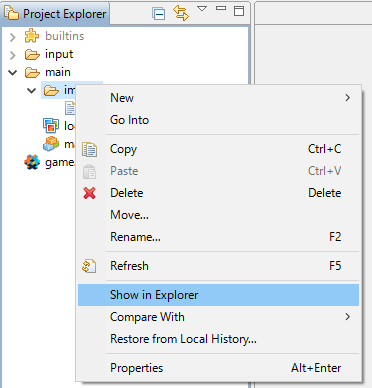Click the orange blocks file icon labeled 'm'
Viewport: 372px width, 388px height.
pyautogui.click(x=51, y=144)
